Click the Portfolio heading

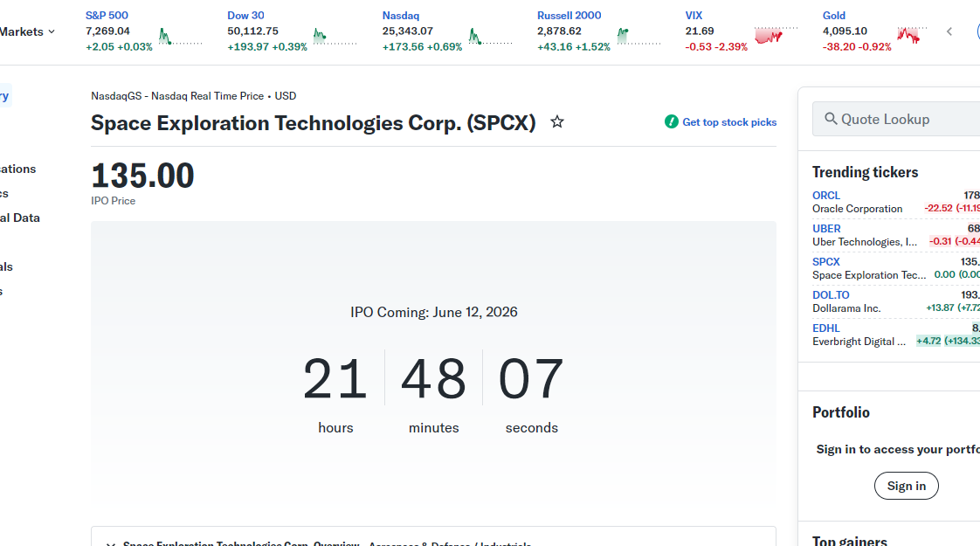coord(840,412)
